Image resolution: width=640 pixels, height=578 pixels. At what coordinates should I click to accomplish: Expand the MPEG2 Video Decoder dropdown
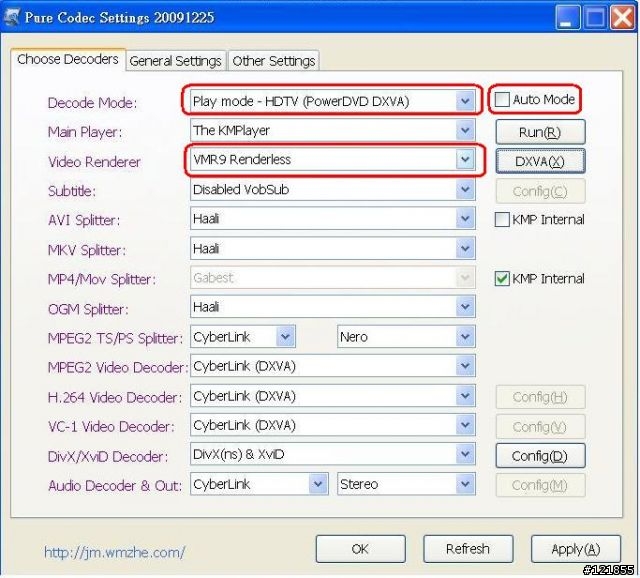coord(465,366)
